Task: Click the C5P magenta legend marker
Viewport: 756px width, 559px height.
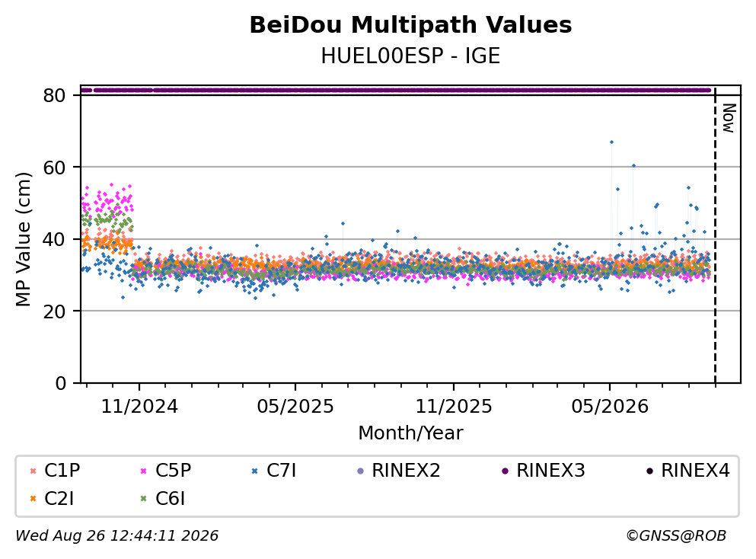Action: coord(143,471)
